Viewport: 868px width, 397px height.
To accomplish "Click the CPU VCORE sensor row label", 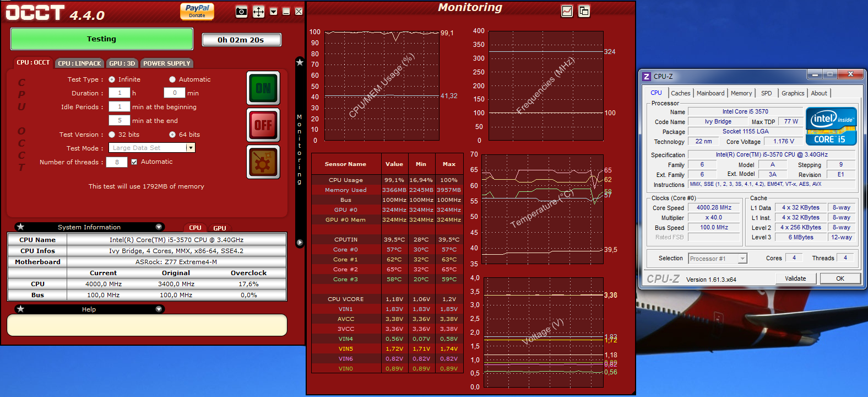I will coord(346,299).
